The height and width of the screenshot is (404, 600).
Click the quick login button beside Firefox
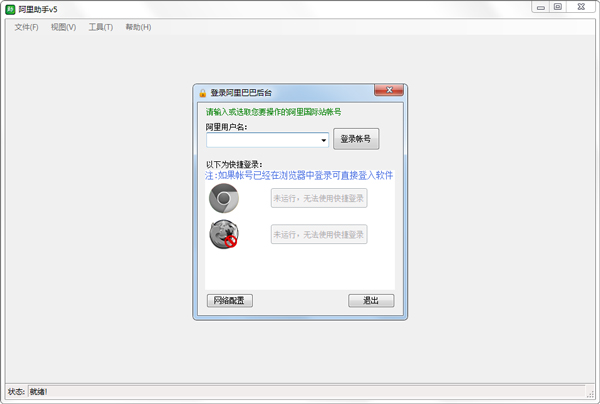point(319,234)
